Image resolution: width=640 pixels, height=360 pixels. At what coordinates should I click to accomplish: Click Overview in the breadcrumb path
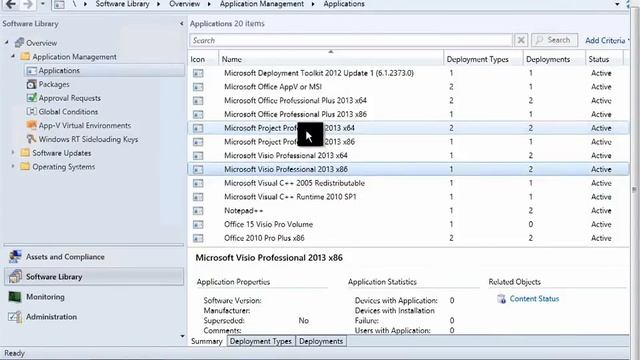click(x=184, y=4)
